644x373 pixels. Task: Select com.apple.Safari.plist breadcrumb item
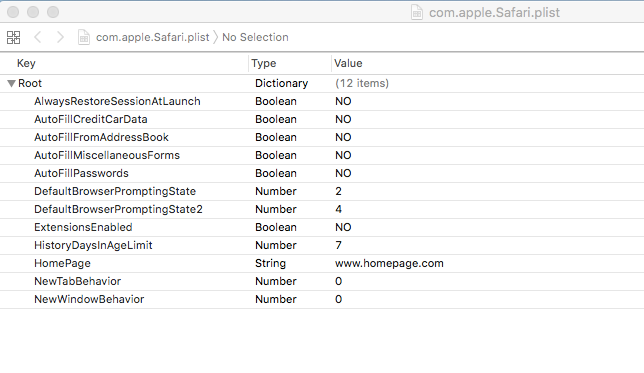[x=152, y=37]
